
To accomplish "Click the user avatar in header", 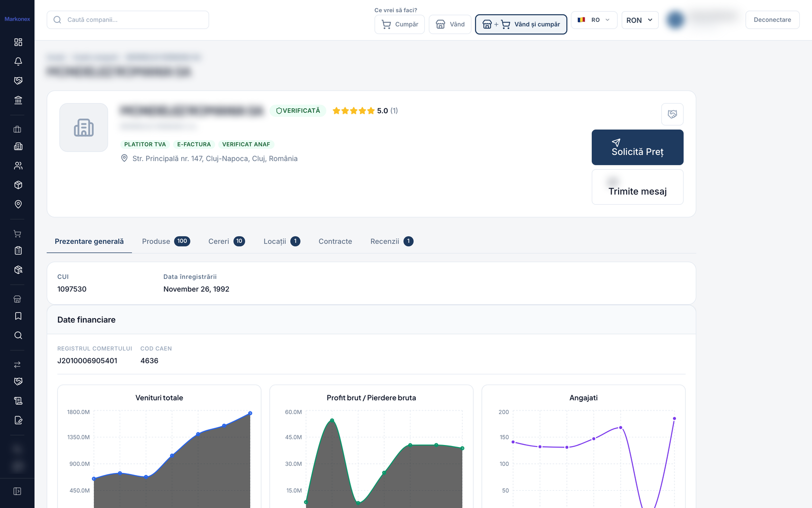I will (675, 20).
